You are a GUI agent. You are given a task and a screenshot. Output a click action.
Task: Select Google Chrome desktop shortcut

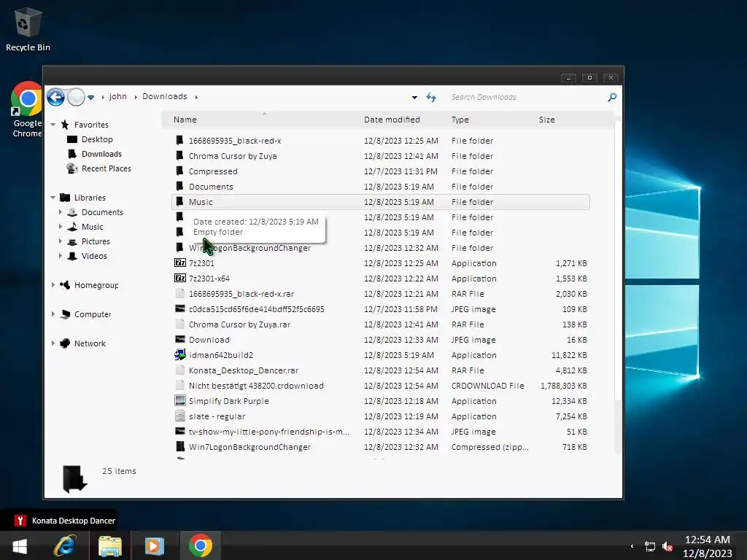pos(27,109)
